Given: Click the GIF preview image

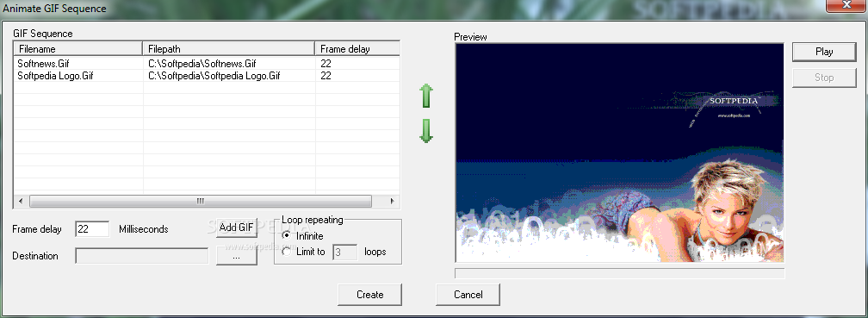Looking at the screenshot, I should [619, 153].
